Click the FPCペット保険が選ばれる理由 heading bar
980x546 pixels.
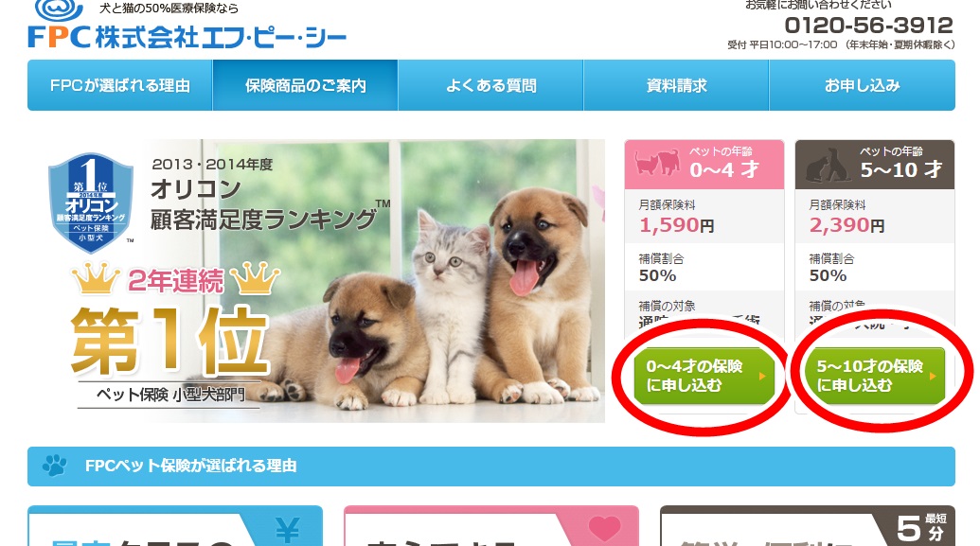491,466
